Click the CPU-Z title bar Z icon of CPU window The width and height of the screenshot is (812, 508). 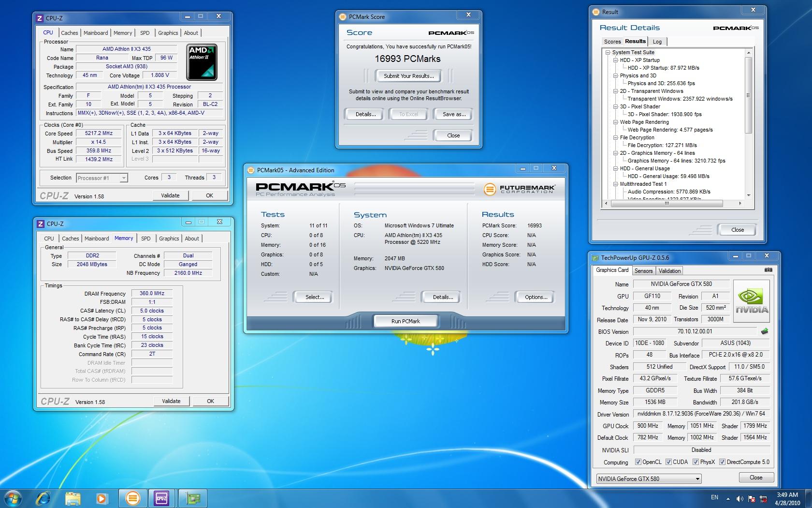pyautogui.click(x=40, y=18)
